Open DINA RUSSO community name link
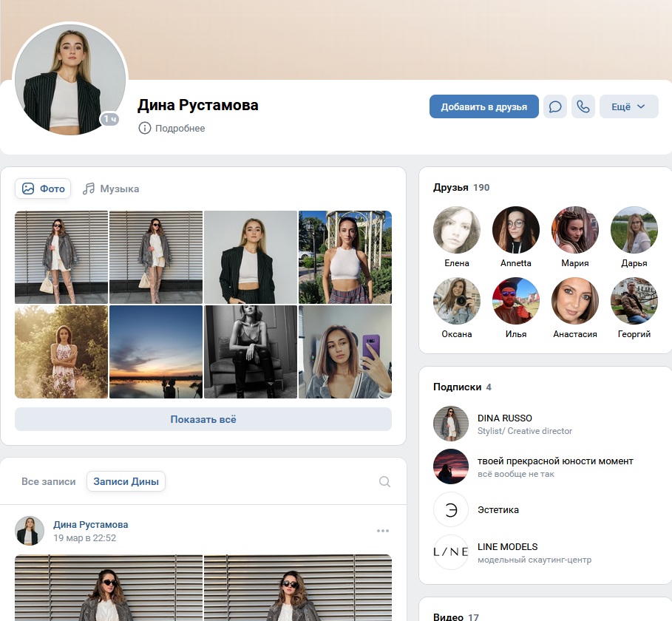 click(504, 418)
